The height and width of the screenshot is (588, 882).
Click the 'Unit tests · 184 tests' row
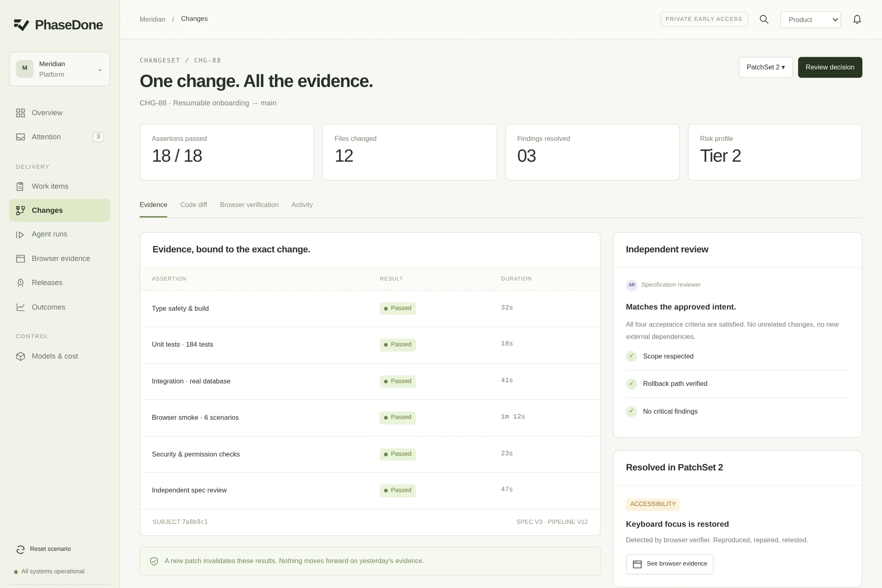pyautogui.click(x=370, y=345)
